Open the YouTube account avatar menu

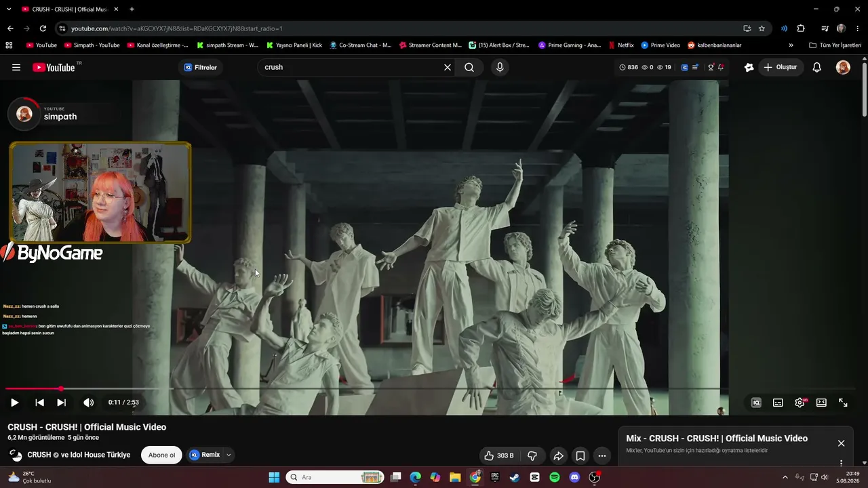coord(843,67)
